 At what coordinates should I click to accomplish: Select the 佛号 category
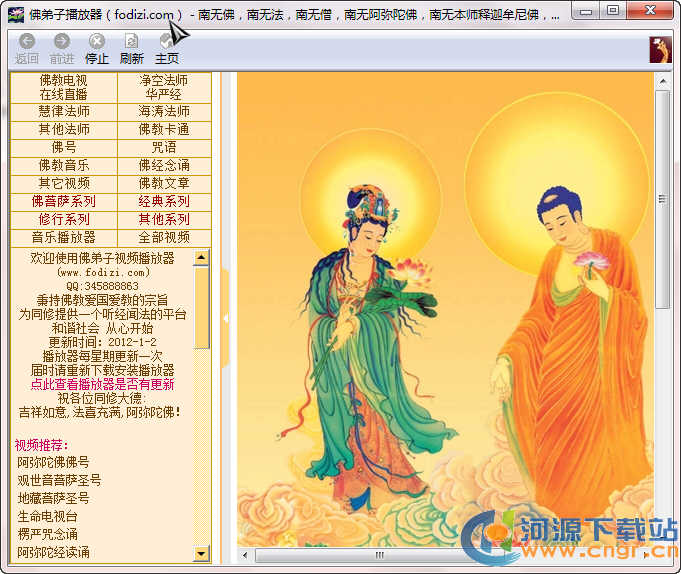(64, 148)
